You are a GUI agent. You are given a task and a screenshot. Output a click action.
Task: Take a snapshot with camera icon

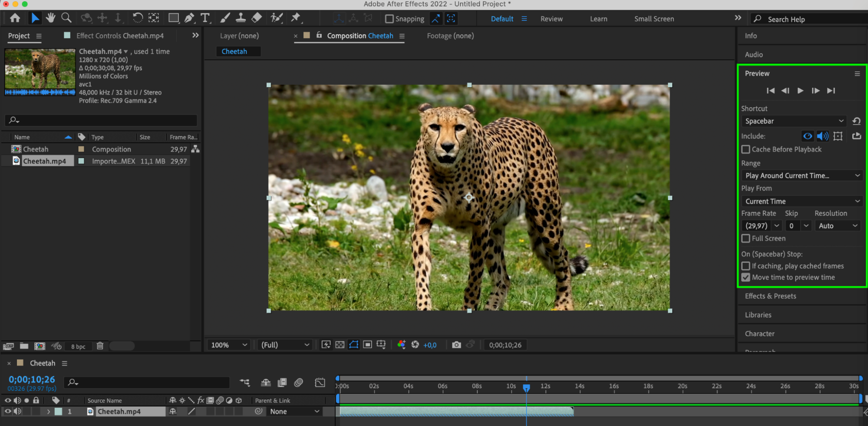click(456, 345)
